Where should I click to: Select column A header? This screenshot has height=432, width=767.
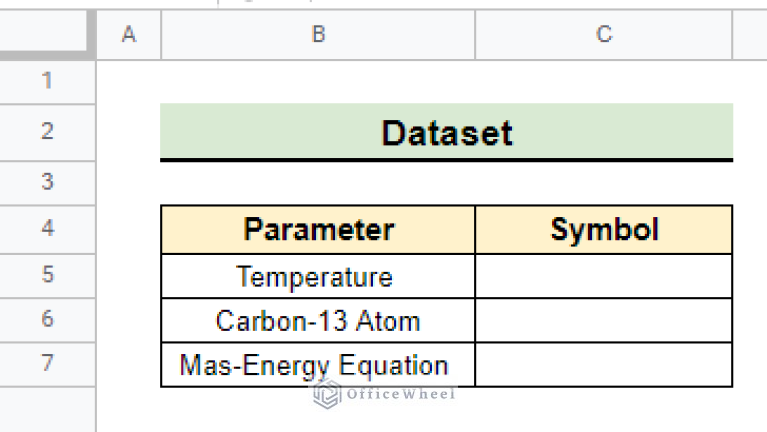click(129, 34)
